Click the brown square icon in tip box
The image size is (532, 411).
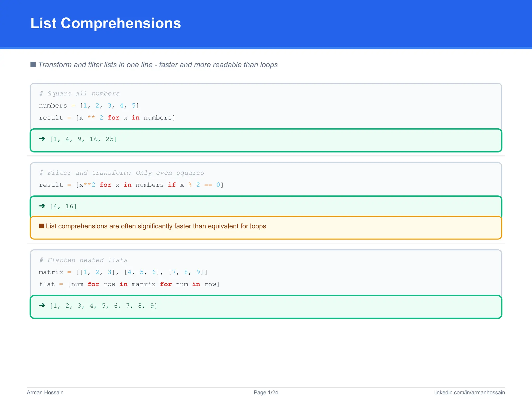(x=41, y=226)
